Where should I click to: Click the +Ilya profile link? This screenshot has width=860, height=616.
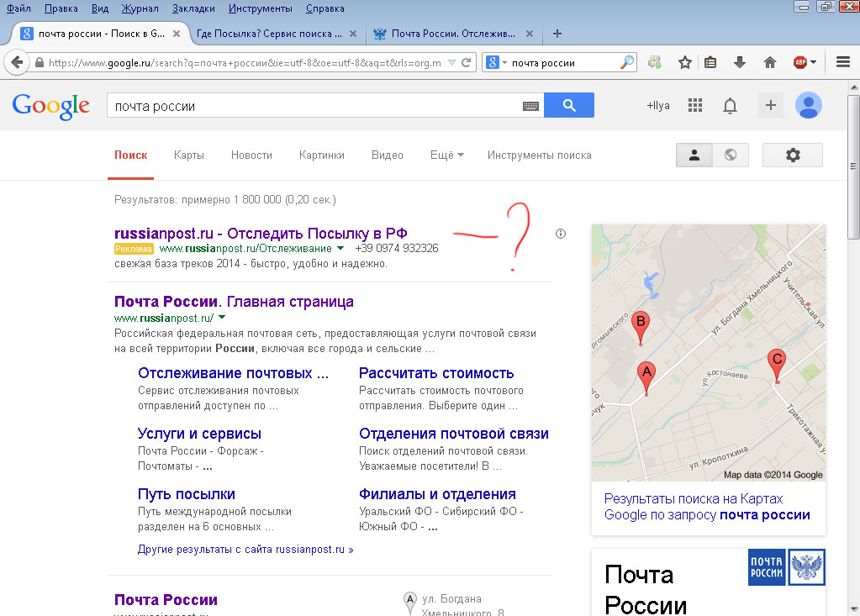[658, 106]
